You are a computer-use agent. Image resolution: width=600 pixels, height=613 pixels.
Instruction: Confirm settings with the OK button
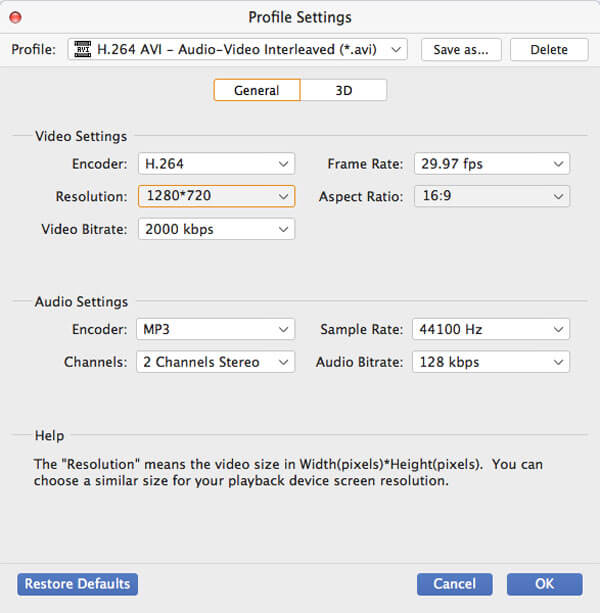pyautogui.click(x=544, y=584)
